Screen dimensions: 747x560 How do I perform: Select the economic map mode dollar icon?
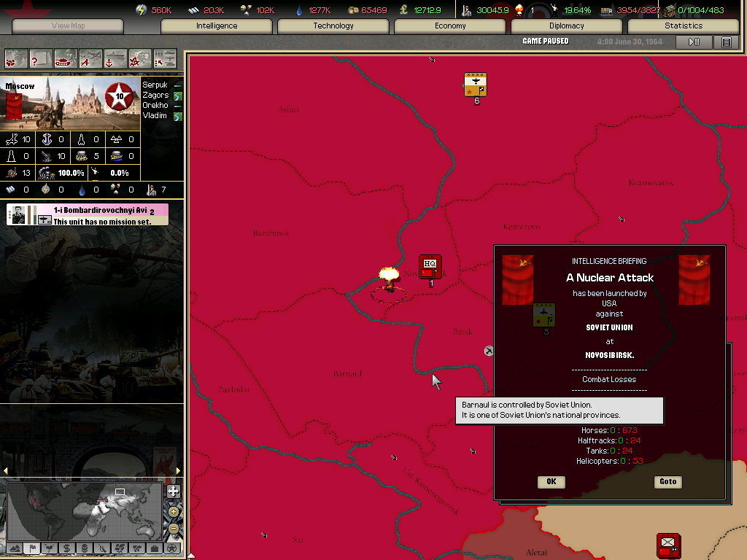pos(66,548)
